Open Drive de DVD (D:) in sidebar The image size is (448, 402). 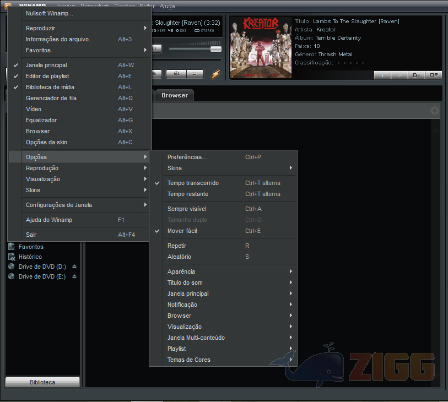[42, 267]
